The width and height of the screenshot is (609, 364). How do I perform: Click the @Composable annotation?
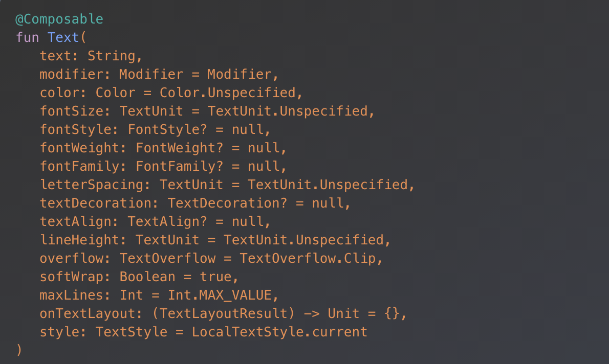click(x=59, y=19)
